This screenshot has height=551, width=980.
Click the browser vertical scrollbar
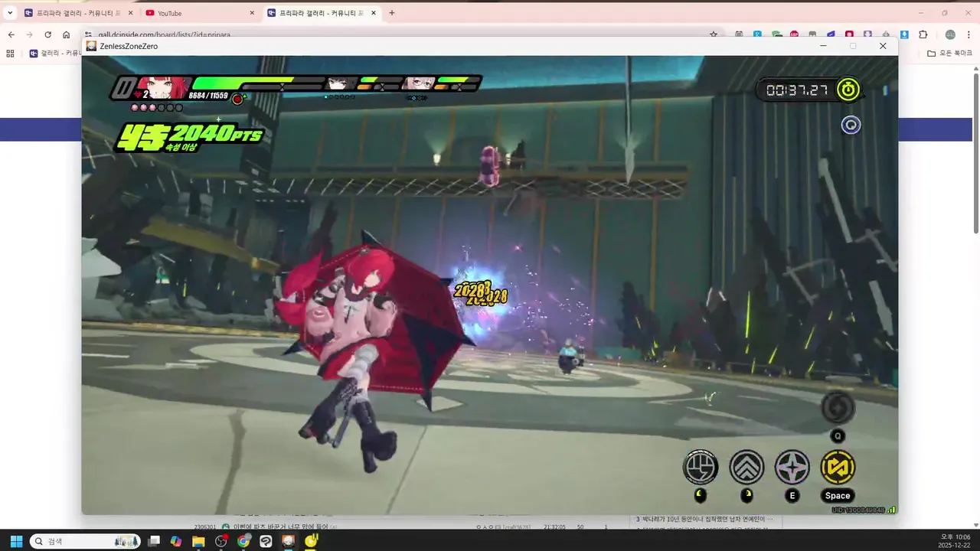[x=975, y=153]
